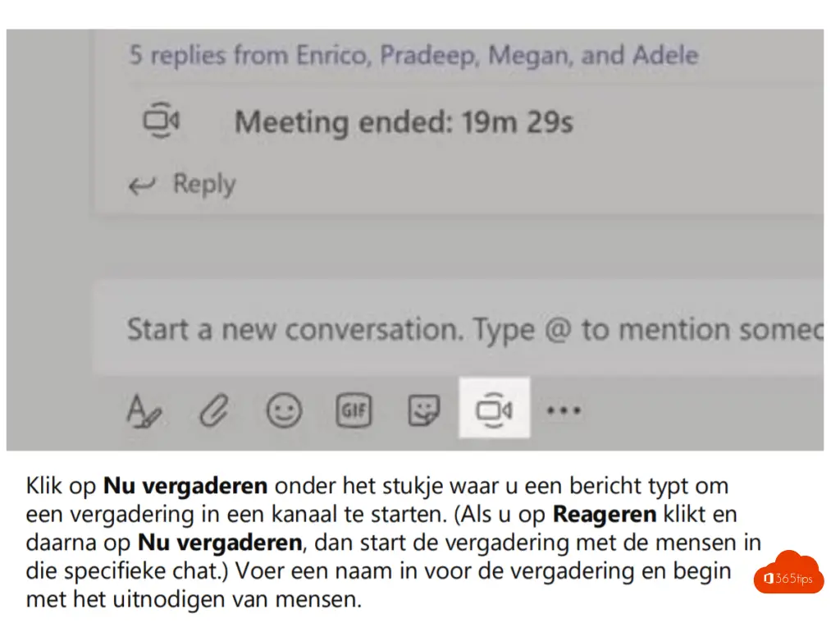
Task: Open the sticker picker icon
Action: coord(423,410)
